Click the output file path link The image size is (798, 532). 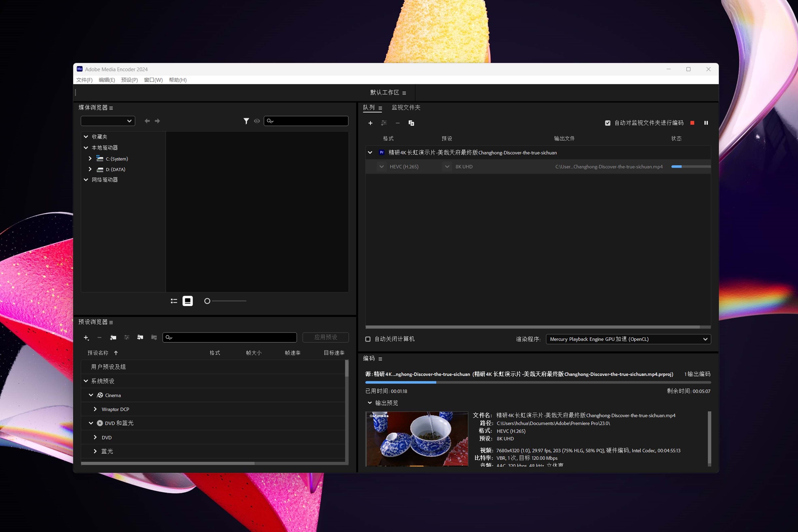pos(609,167)
